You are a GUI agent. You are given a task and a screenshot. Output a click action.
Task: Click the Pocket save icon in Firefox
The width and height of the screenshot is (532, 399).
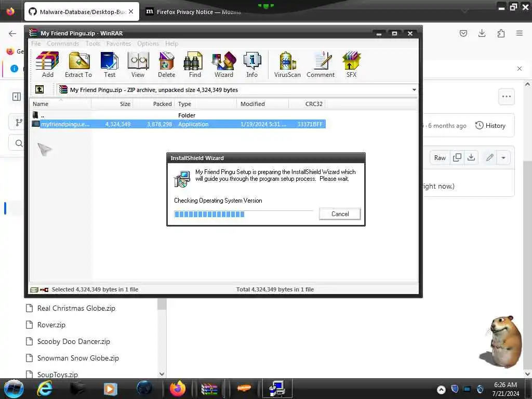pyautogui.click(x=463, y=33)
